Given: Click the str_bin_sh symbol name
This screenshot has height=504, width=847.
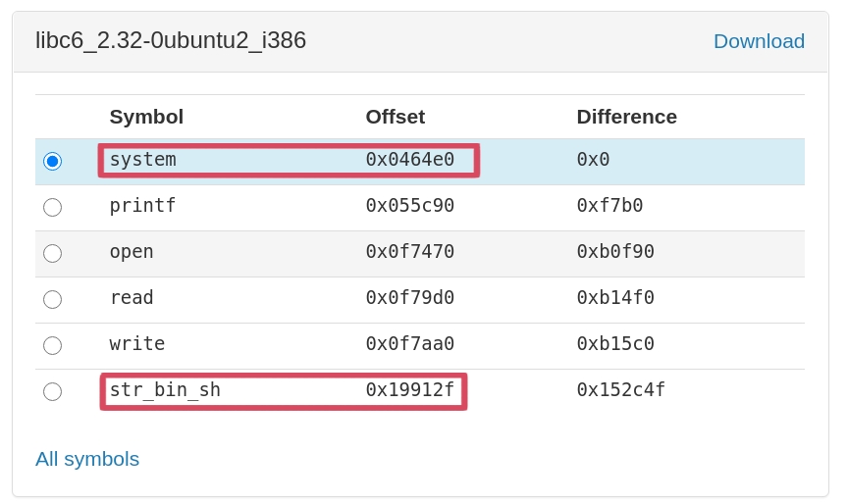Looking at the screenshot, I should (165, 389).
